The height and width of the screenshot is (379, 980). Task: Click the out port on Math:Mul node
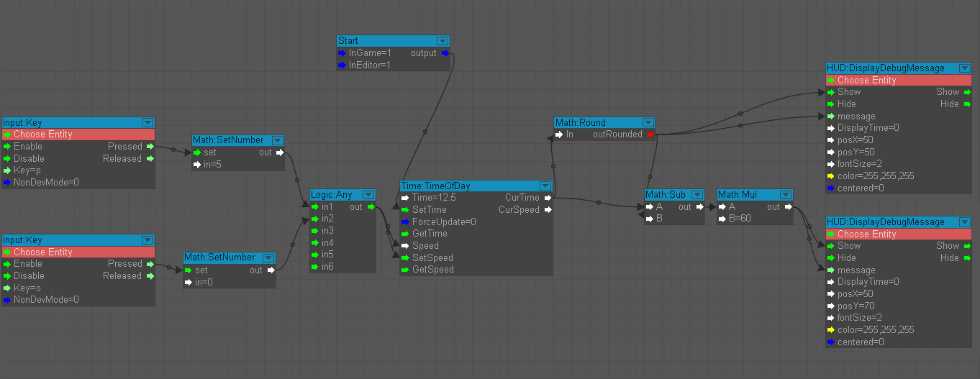click(787, 207)
